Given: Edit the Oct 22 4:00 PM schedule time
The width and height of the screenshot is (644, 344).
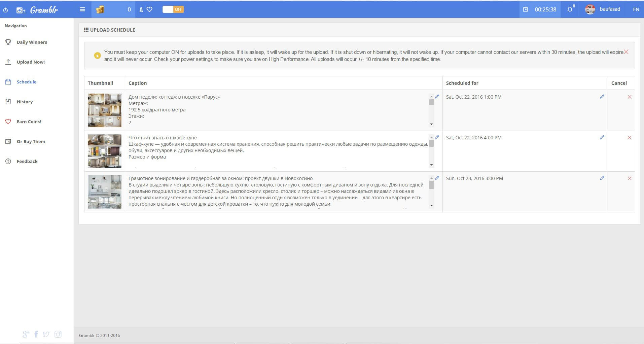Looking at the screenshot, I should pyautogui.click(x=602, y=137).
